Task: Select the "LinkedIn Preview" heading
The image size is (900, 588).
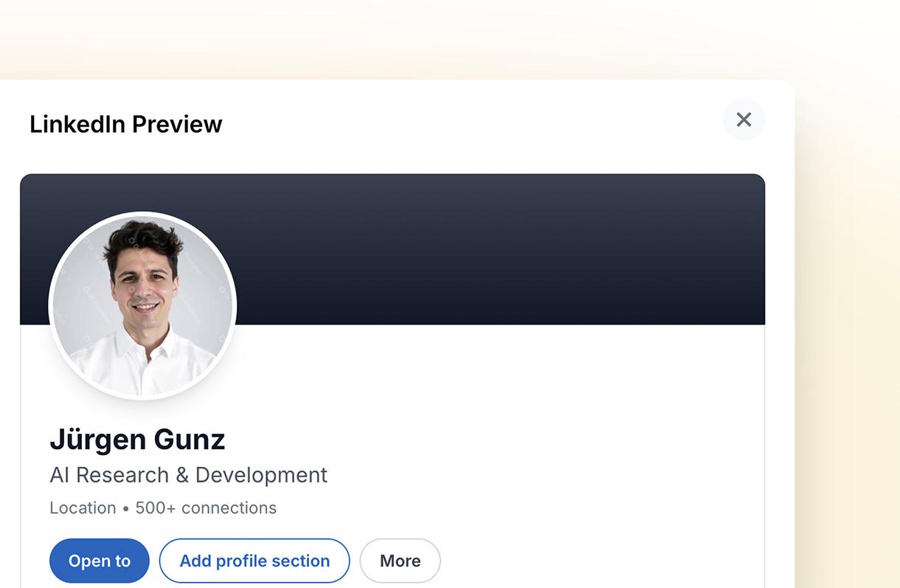Action: [x=125, y=124]
